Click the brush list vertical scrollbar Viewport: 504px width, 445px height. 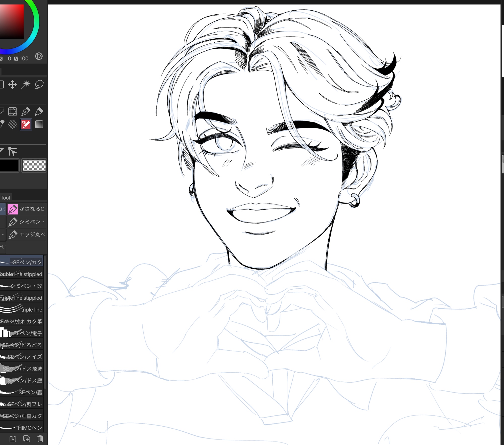pyautogui.click(x=45, y=323)
